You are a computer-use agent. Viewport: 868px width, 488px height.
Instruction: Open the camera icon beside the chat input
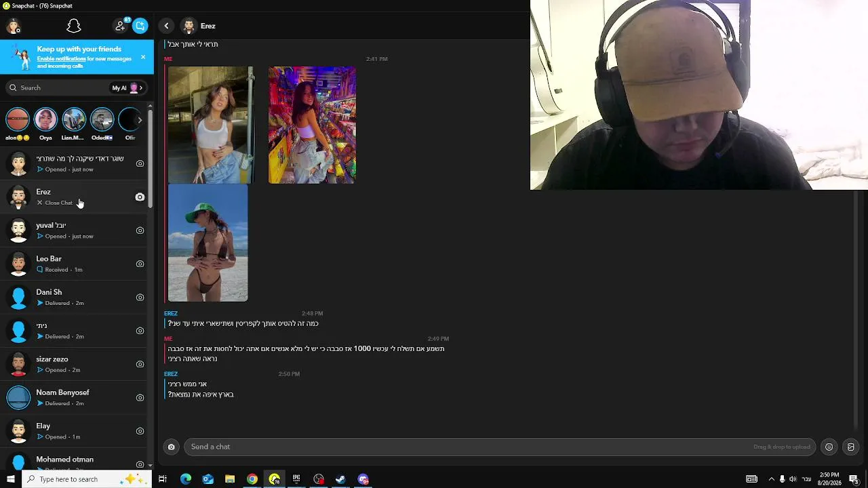(172, 447)
